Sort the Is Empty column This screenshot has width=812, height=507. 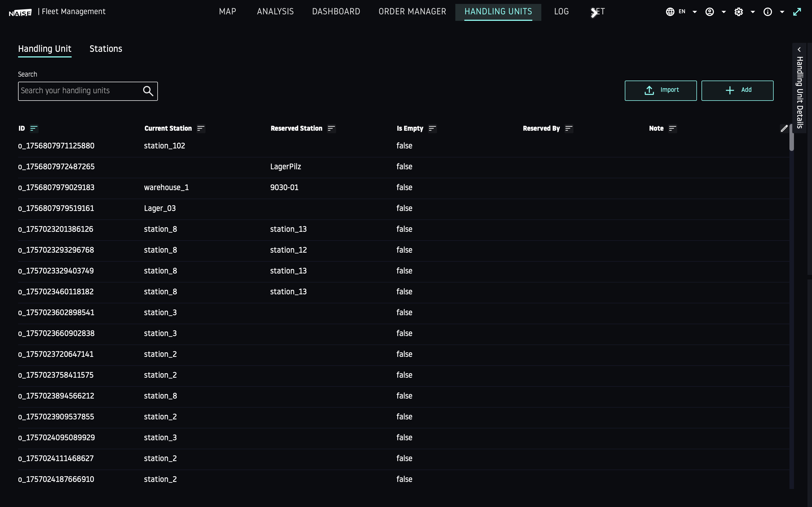pyautogui.click(x=432, y=128)
